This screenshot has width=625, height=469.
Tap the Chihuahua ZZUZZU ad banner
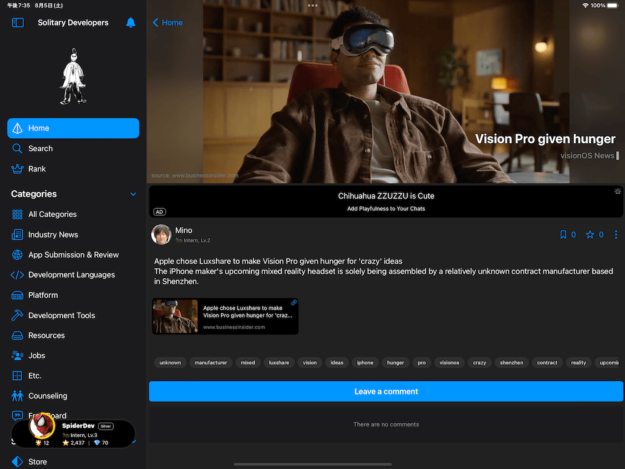385,201
